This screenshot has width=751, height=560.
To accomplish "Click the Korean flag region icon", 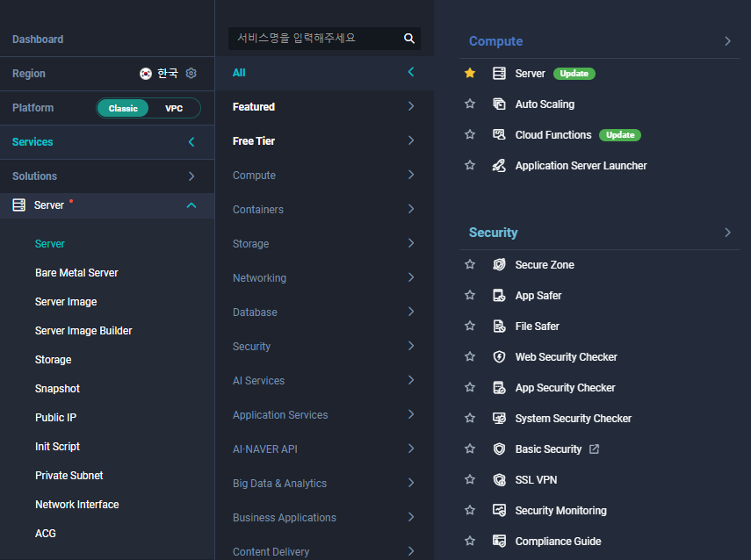I will tap(146, 73).
